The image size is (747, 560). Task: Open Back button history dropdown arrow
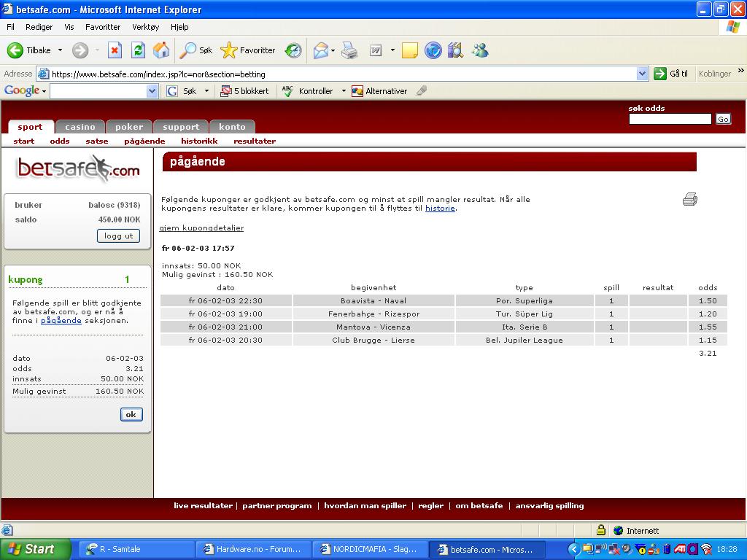(60, 50)
